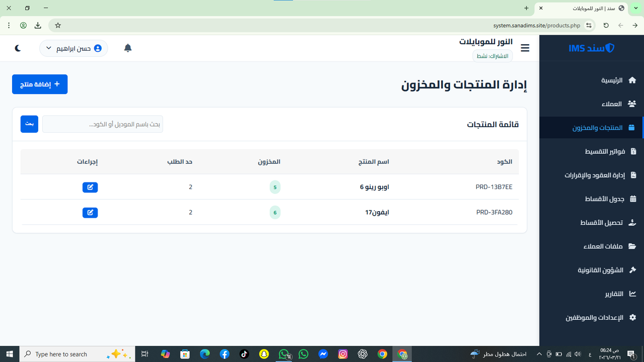Click the invoice icon beside فواتير التقسيط
Screen dimensions: 644x362
click(x=633, y=151)
